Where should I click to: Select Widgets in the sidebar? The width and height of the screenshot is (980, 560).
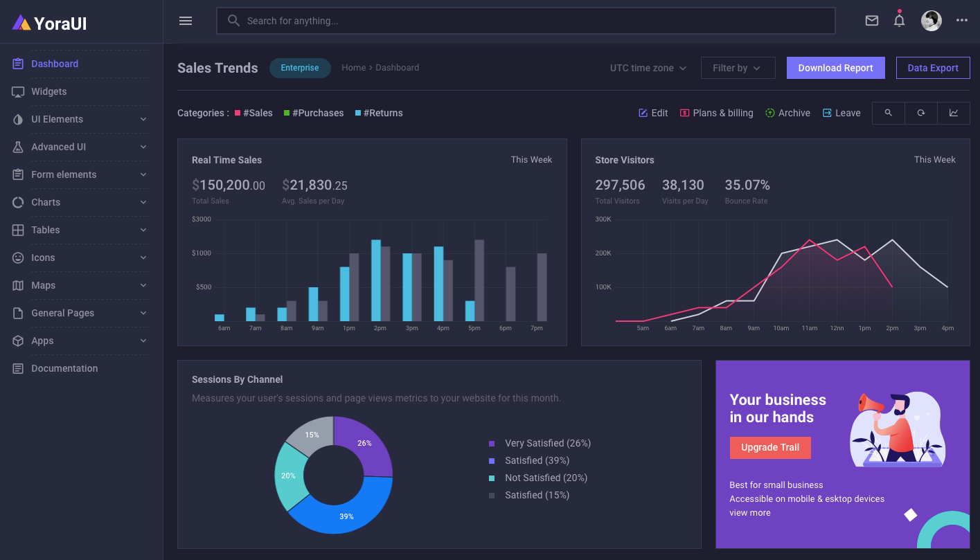tap(48, 91)
